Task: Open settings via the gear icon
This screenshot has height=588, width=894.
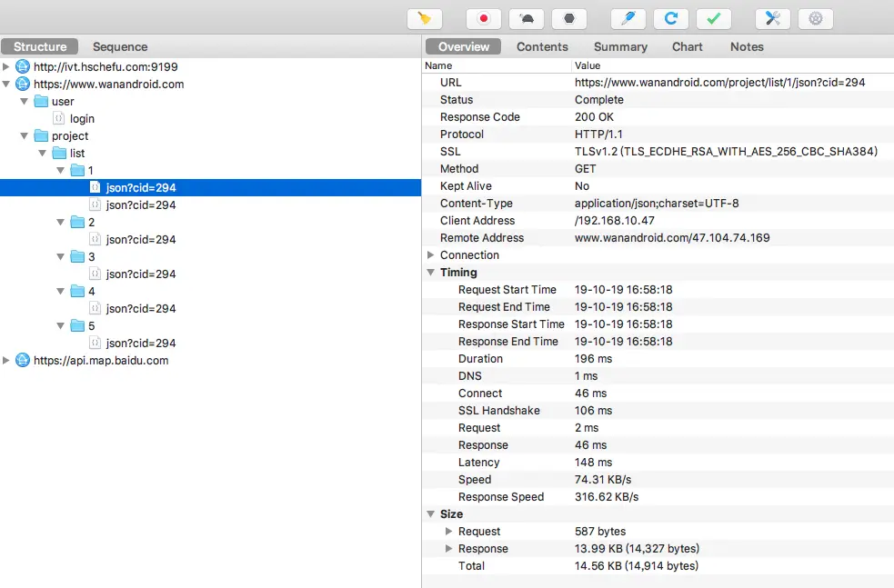Action: pos(816,19)
